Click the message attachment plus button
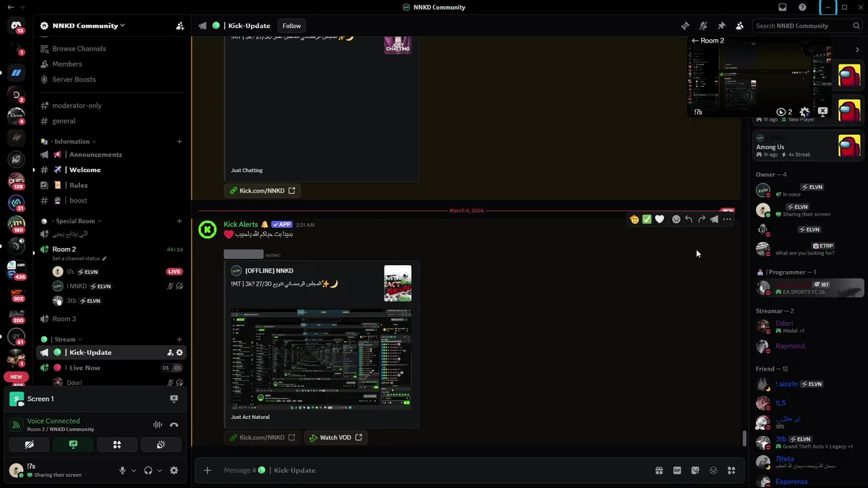The width and height of the screenshot is (868, 488). [x=208, y=470]
